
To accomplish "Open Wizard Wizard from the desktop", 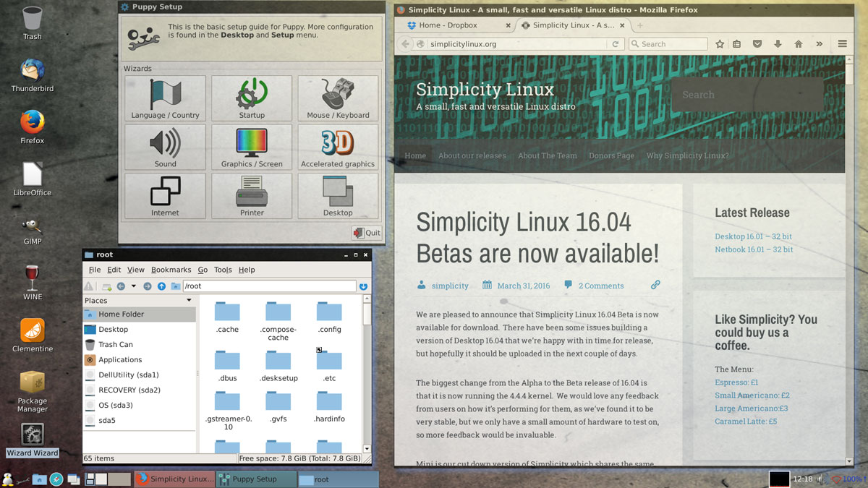I will coord(33,440).
